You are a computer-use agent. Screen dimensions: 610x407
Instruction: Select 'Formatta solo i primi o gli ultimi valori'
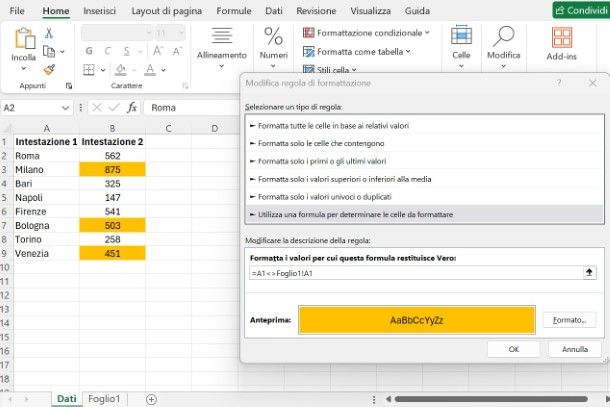(x=424, y=161)
